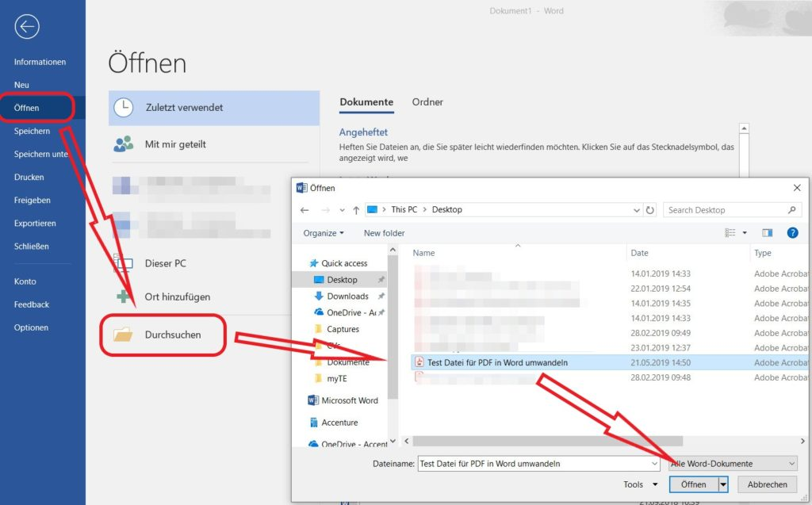Click the PDF icon of Test Datei file

click(x=419, y=362)
